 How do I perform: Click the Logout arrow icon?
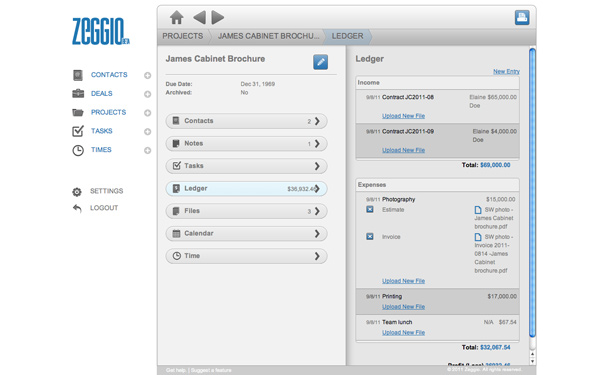coord(77,208)
